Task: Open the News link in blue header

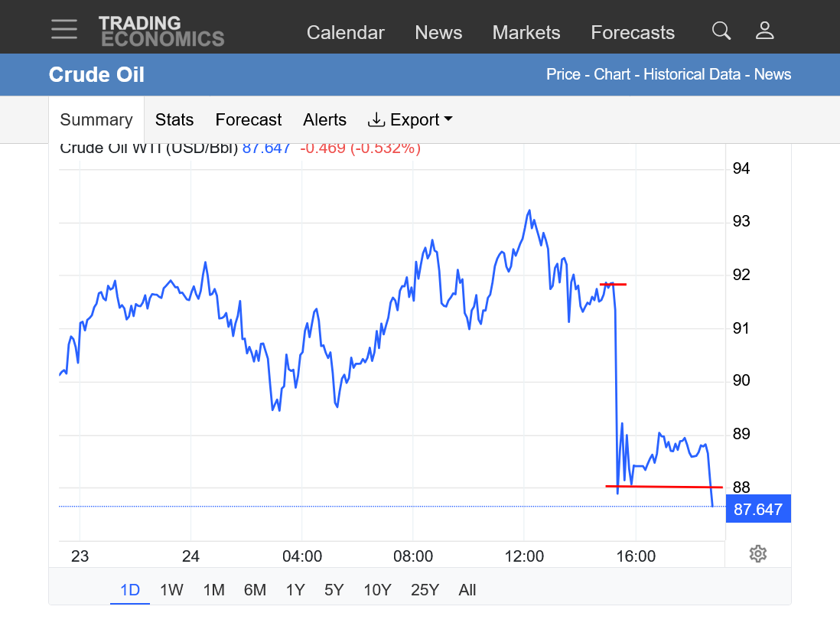Action: [x=773, y=74]
